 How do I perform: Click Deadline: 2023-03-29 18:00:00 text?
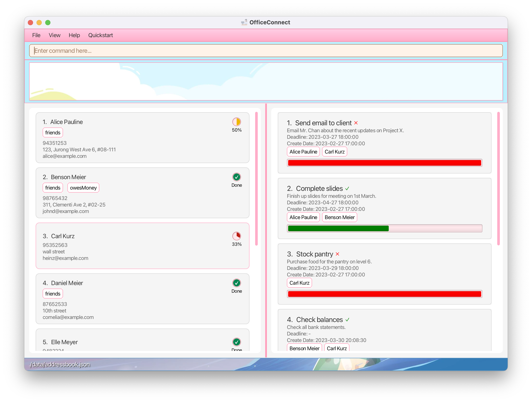click(323, 268)
